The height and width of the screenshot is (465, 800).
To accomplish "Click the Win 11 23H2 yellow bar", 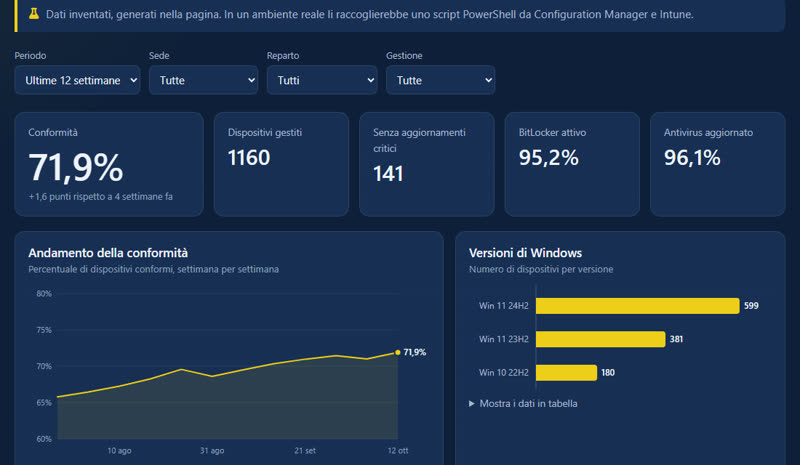I will (601, 339).
